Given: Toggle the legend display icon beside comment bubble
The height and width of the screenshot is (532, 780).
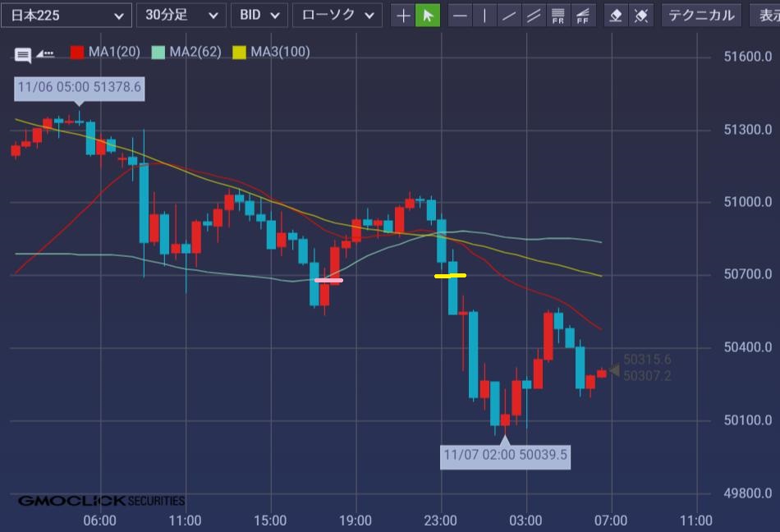Looking at the screenshot, I should coord(46,53).
